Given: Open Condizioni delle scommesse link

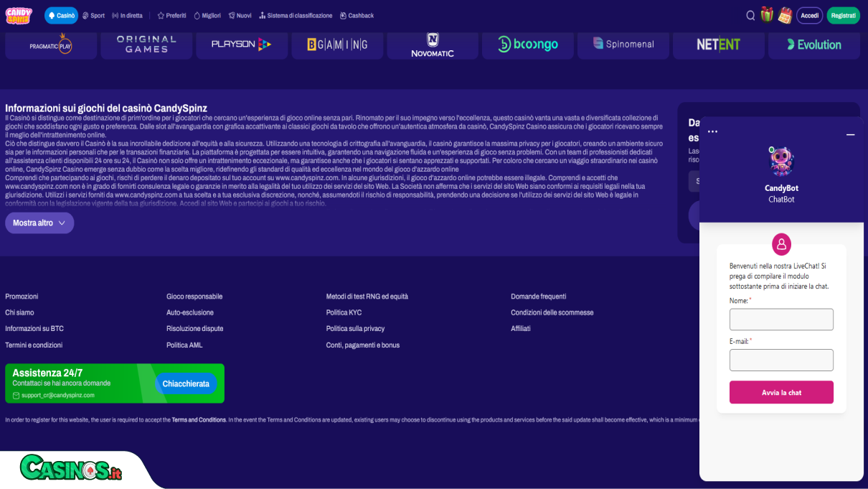Looking at the screenshot, I should pyautogui.click(x=552, y=312).
